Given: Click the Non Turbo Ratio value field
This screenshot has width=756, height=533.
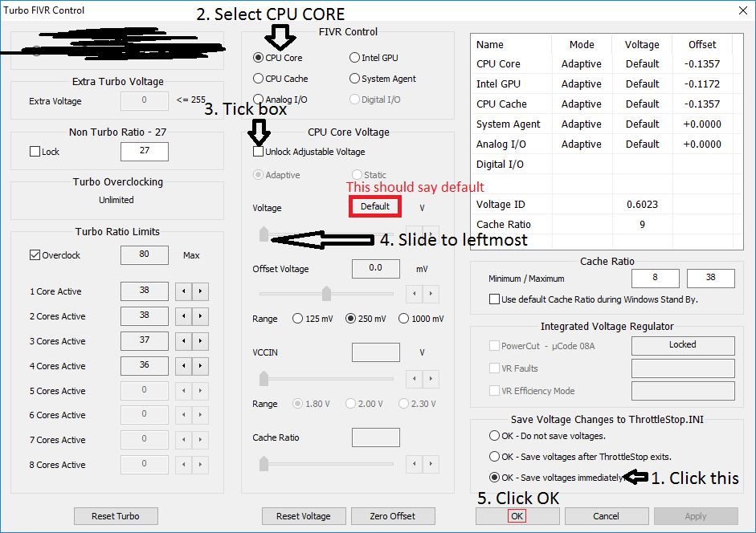Looking at the screenshot, I should point(145,152).
